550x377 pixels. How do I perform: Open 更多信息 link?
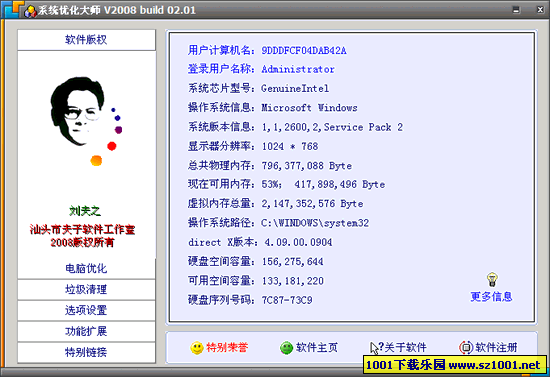(491, 297)
